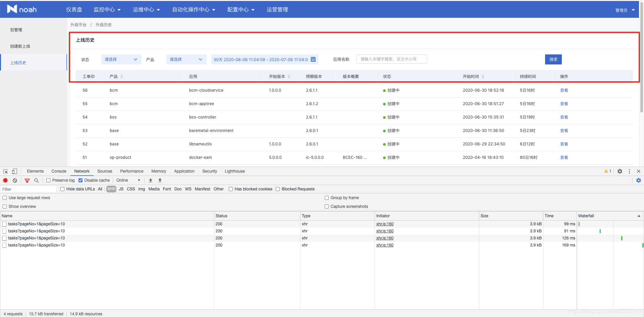This screenshot has height=317, width=644.
Task: Open DevTools settings gear
Action: click(620, 171)
